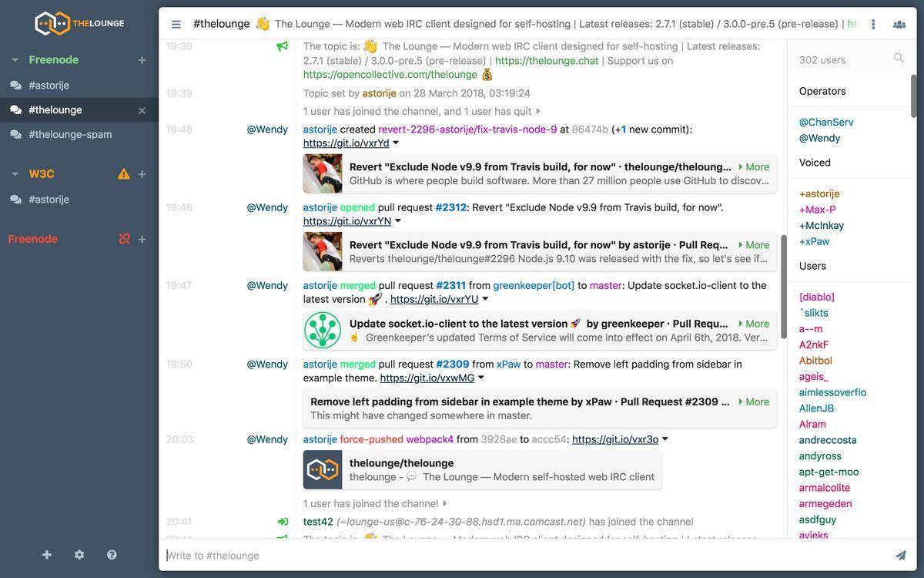This screenshot has width=924, height=578.
Task: Select the W3C network lobby
Action: click(42, 174)
